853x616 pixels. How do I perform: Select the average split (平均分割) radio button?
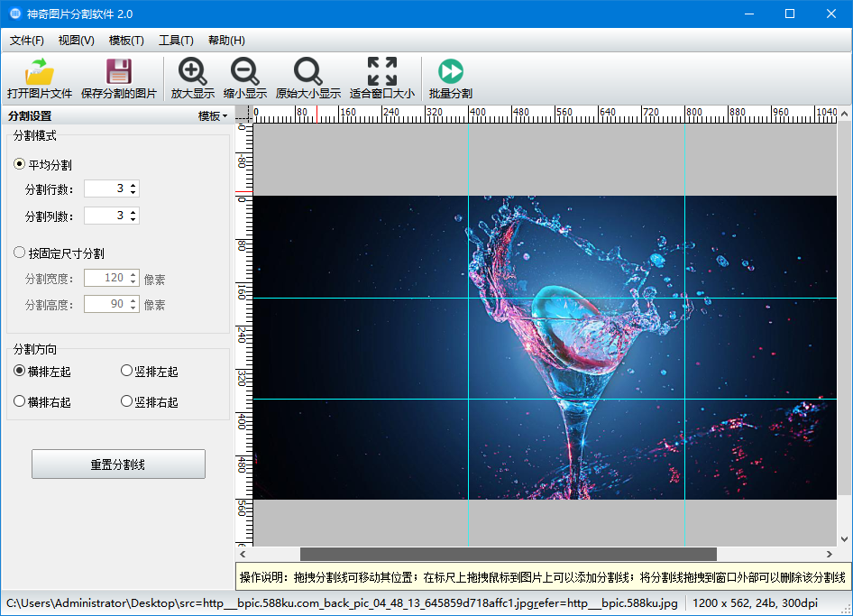pos(20,164)
